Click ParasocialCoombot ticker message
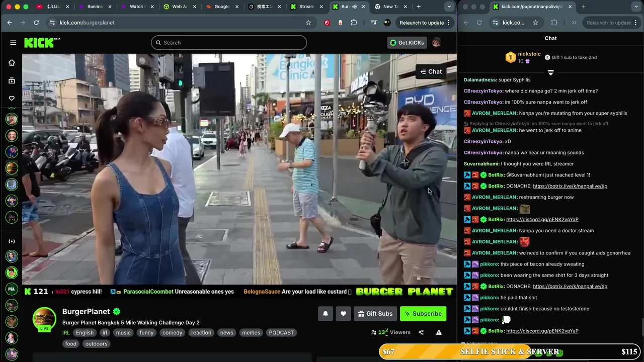 [172, 292]
